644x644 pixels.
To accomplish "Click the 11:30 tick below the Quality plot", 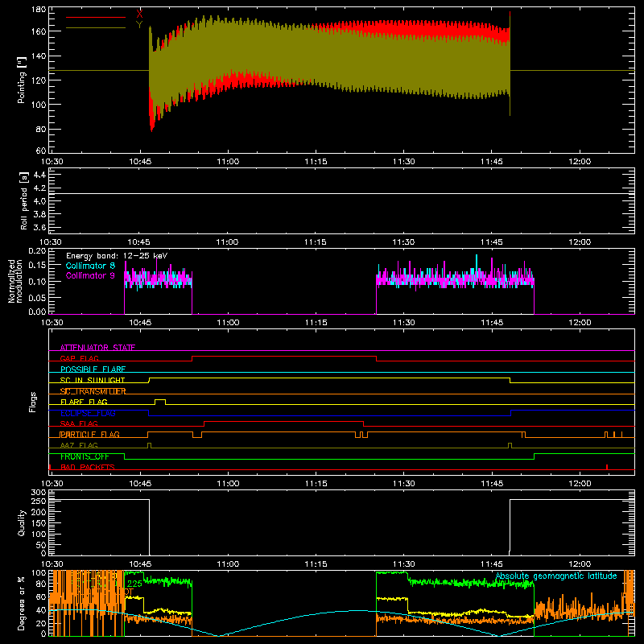I will coord(404,564).
